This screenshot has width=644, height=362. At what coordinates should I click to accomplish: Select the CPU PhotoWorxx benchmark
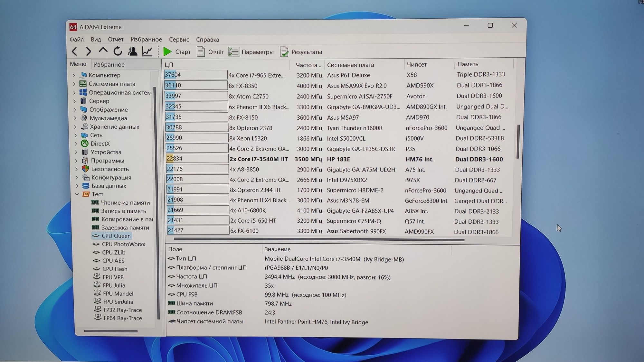[x=119, y=244]
